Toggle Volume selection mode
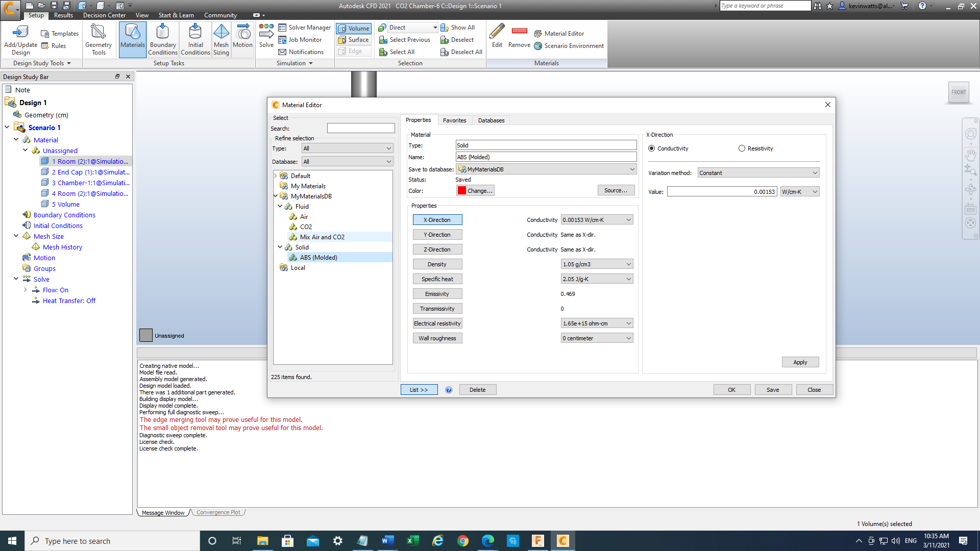The height and width of the screenshot is (551, 980). click(x=353, y=29)
